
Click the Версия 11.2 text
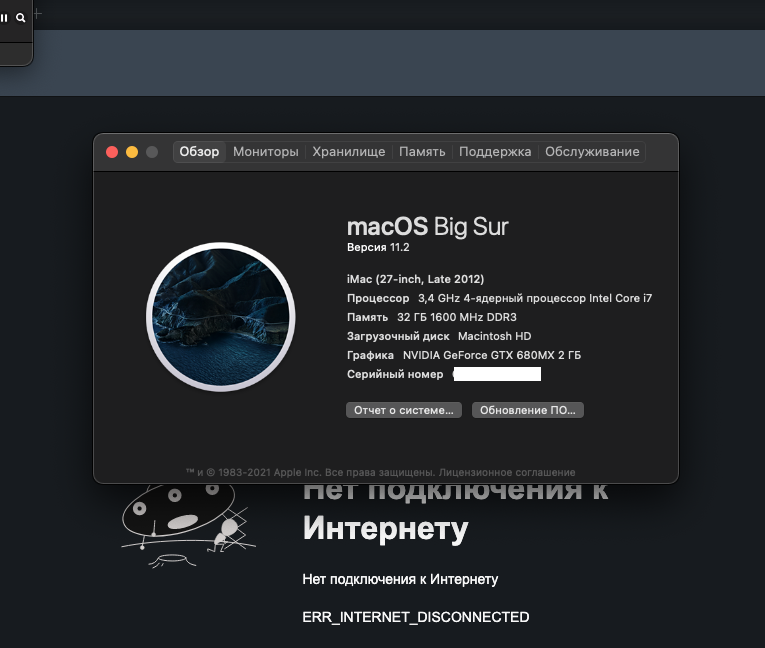coord(378,247)
